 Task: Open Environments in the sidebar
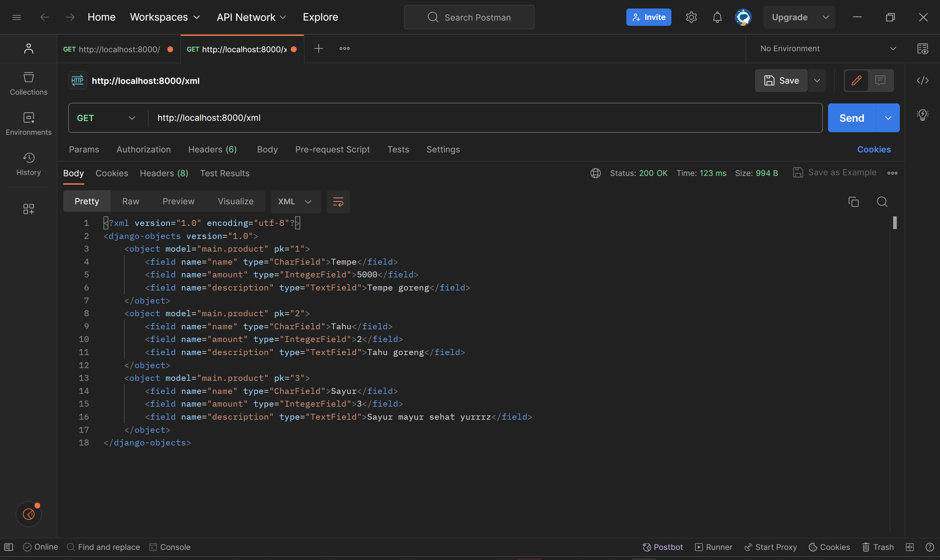coord(29,123)
